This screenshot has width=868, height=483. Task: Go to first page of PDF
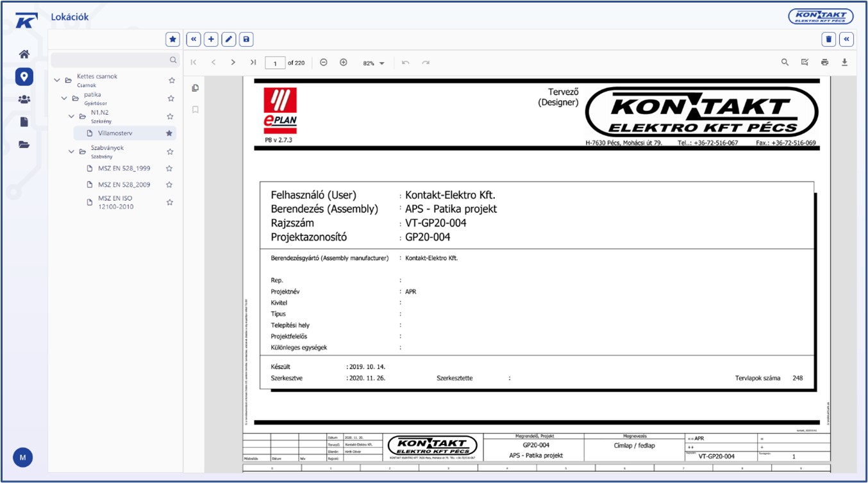click(194, 62)
